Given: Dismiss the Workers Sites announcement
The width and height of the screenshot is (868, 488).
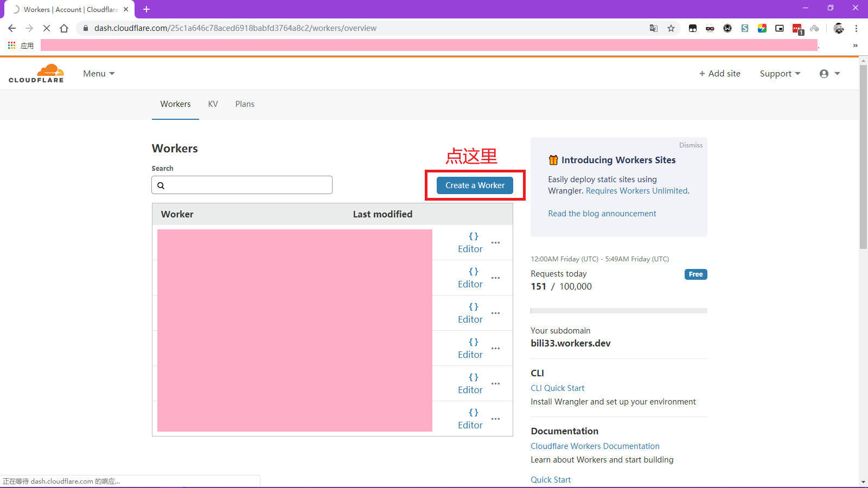Looking at the screenshot, I should pos(691,145).
